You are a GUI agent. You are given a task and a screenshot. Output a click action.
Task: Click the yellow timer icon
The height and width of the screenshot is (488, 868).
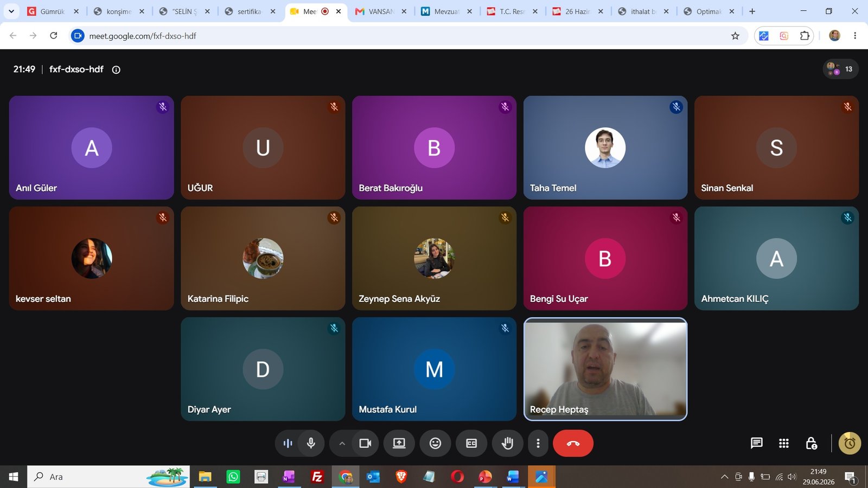click(x=850, y=444)
